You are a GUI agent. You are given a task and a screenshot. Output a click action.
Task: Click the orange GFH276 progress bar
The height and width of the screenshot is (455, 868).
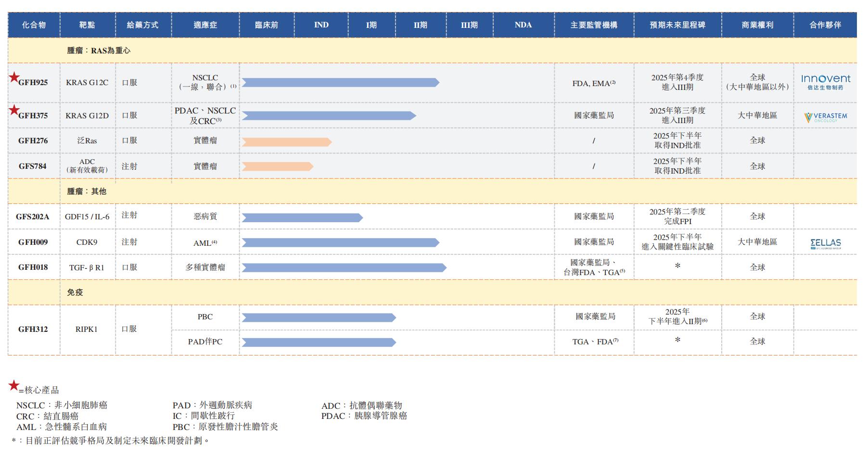[287, 142]
